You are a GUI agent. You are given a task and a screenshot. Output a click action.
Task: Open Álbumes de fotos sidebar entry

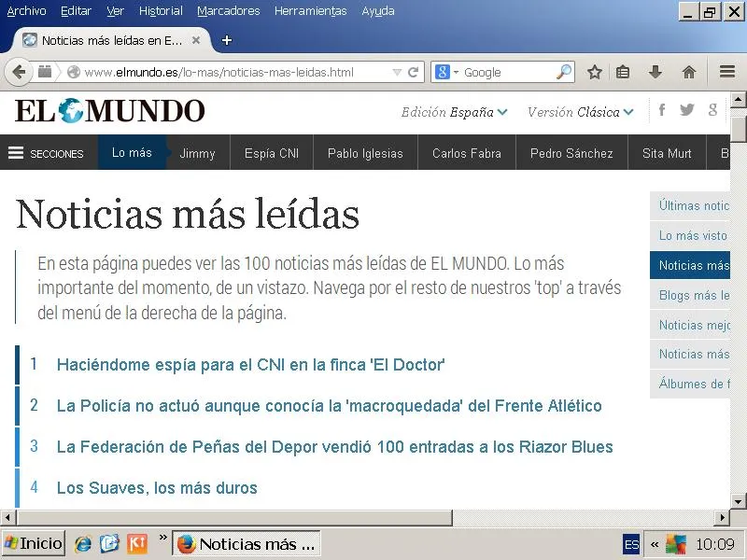(690, 384)
